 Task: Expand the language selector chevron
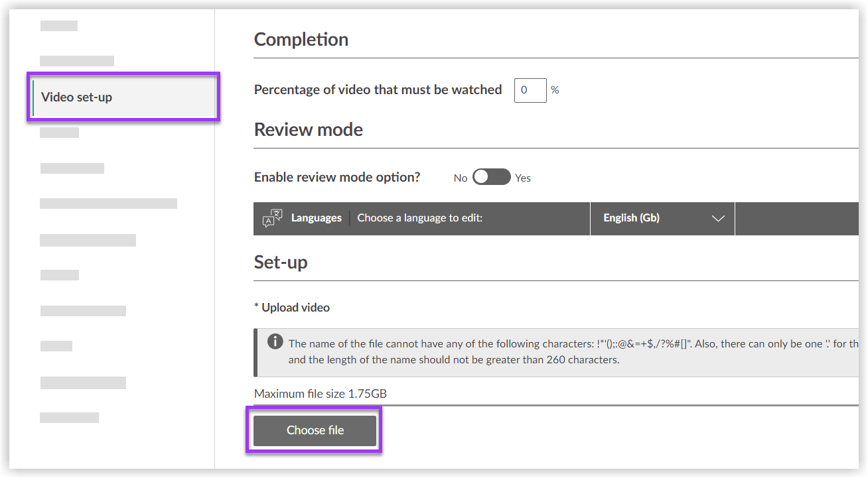click(719, 217)
